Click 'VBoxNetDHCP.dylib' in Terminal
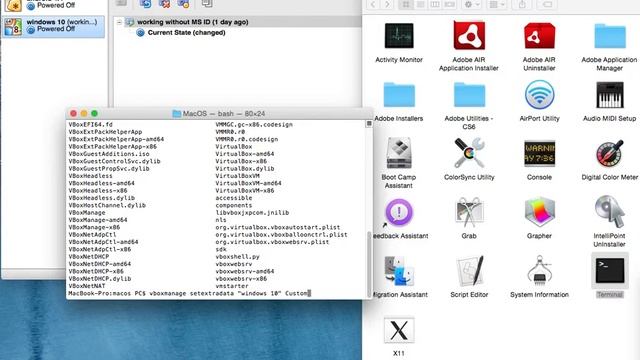The height and width of the screenshot is (360, 640). pos(100,279)
